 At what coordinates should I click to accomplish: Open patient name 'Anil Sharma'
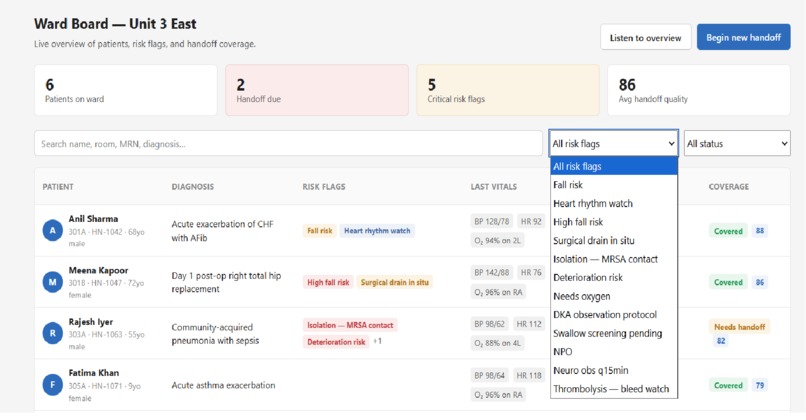pyautogui.click(x=93, y=219)
